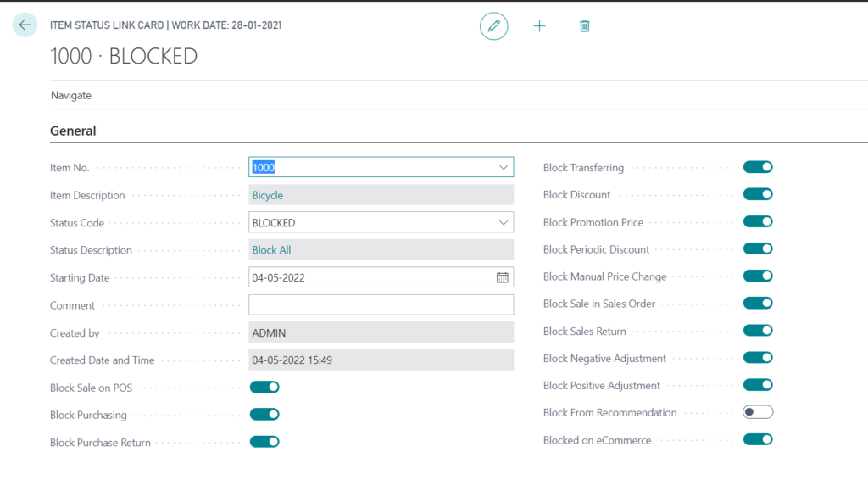Enable Block From Recommendation toggle
The image size is (868, 491).
(x=758, y=412)
